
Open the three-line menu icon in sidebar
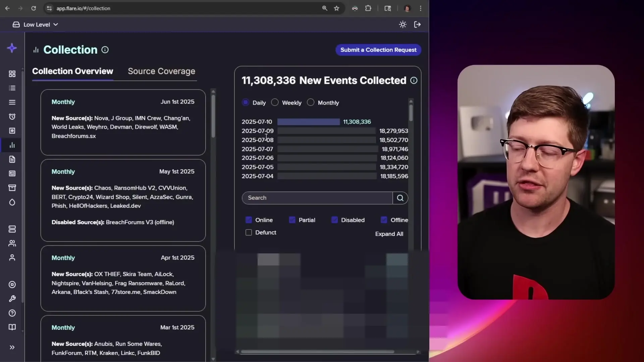12,102
